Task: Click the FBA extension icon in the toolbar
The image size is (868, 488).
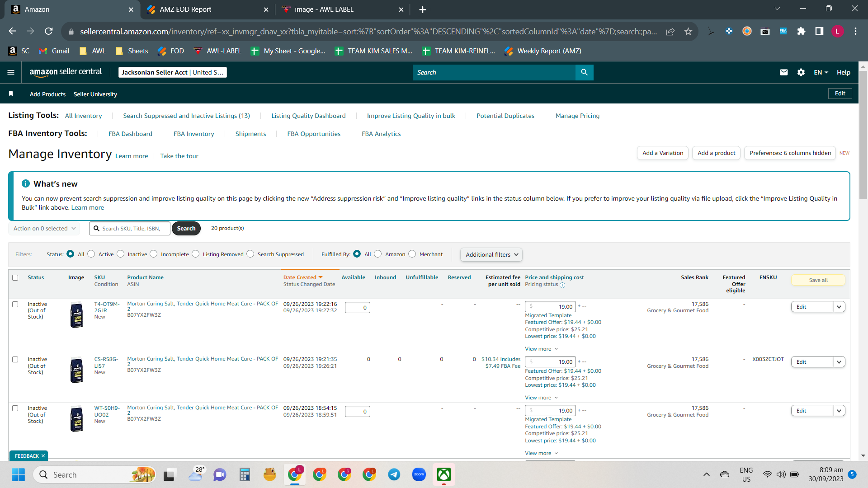Action: (x=783, y=31)
